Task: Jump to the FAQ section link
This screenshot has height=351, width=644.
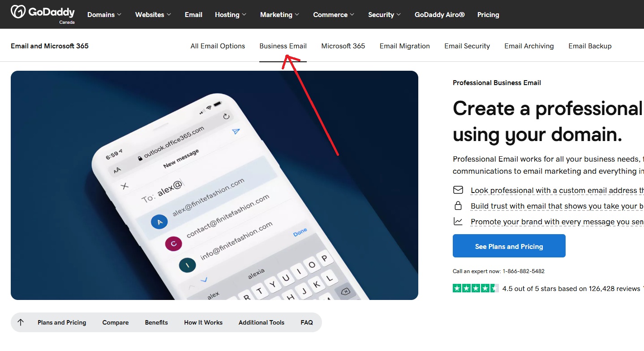Action: pyautogui.click(x=307, y=322)
